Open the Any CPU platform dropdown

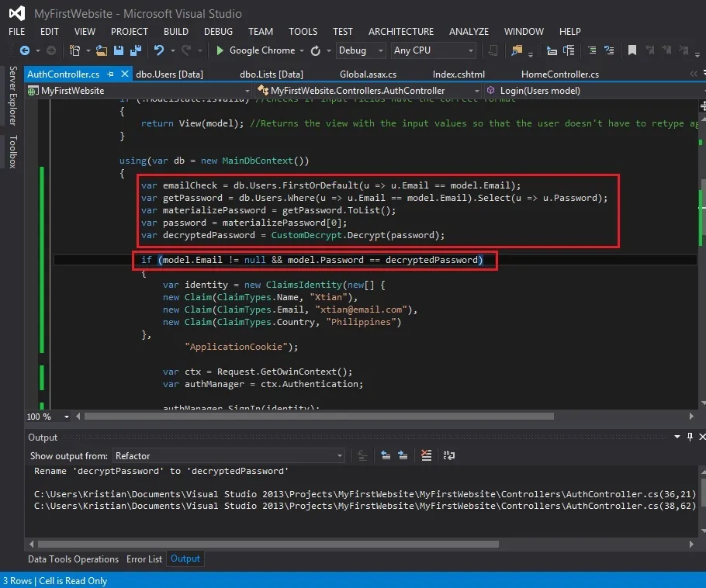coord(433,50)
